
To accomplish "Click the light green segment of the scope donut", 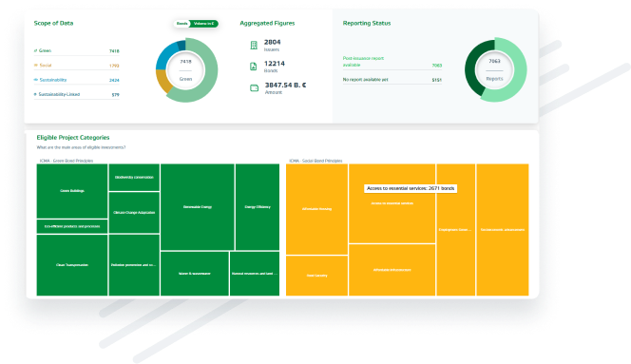I will coord(210,70).
